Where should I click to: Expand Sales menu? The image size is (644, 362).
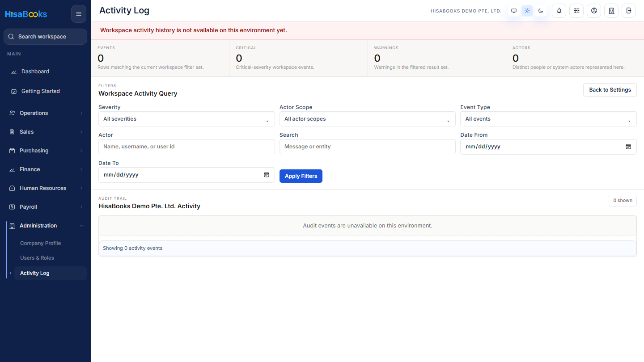[x=45, y=132]
